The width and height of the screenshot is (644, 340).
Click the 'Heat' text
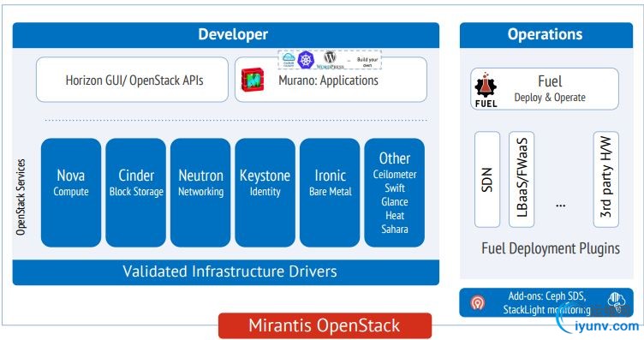pyautogui.click(x=395, y=215)
